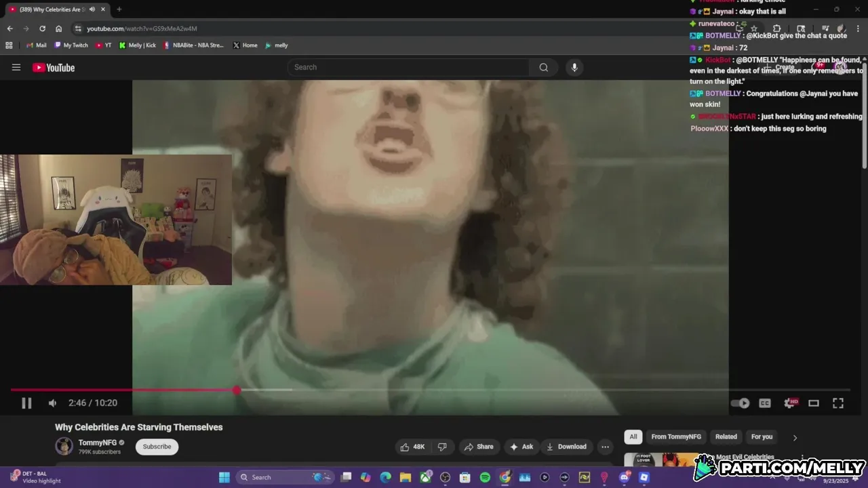Select the For you filter chip
This screenshot has width=868, height=488.
pos(762,436)
